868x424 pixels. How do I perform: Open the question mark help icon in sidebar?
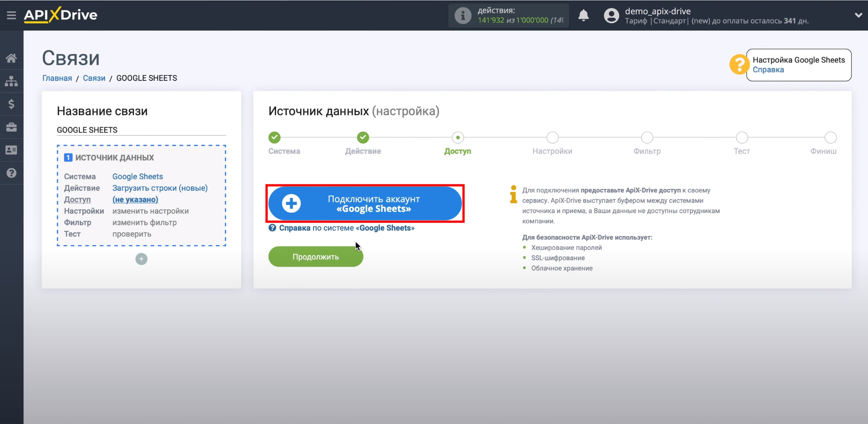tap(12, 173)
